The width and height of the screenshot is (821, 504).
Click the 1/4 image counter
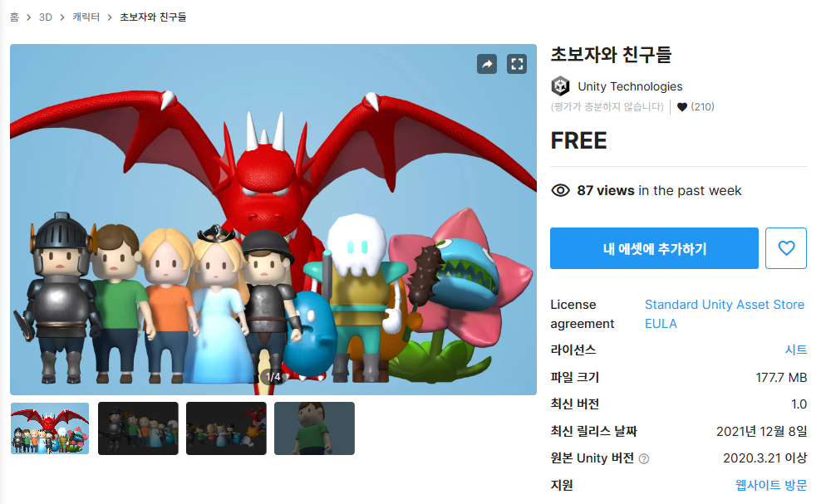(x=273, y=377)
